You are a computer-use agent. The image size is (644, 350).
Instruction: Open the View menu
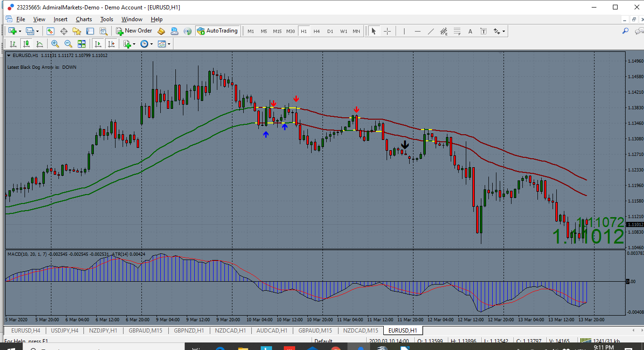[39, 19]
